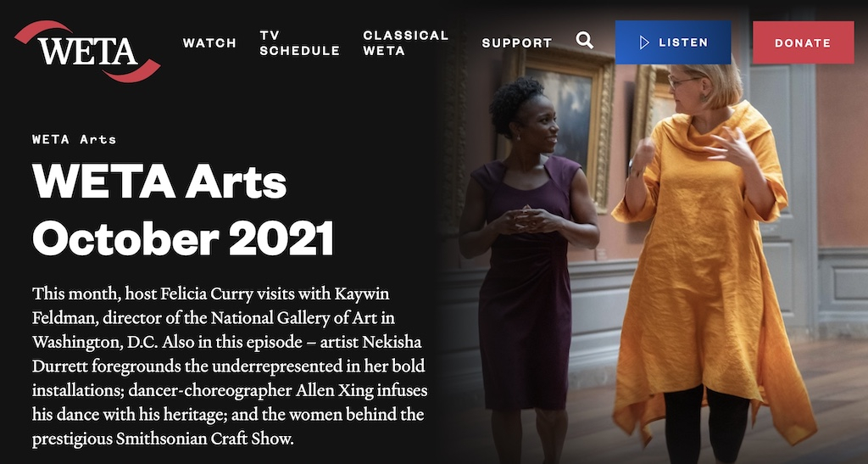
Task: Click the red swoosh above WETA logo
Action: point(43,31)
